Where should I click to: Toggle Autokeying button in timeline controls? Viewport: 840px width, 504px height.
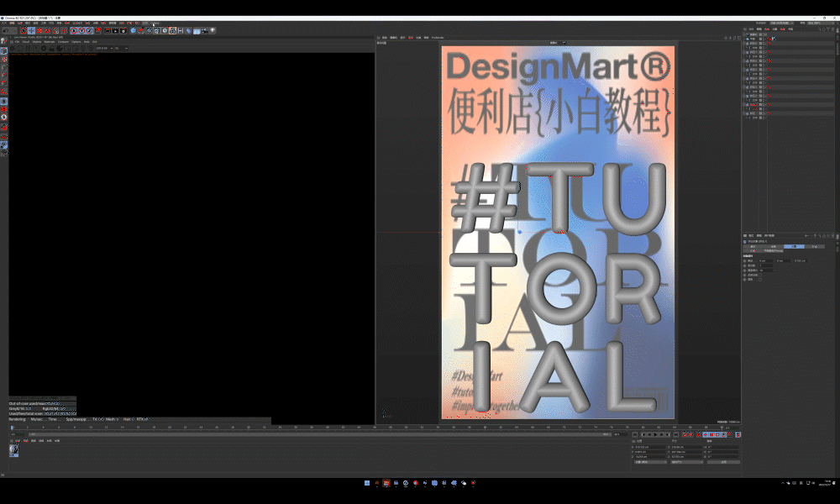point(690,435)
